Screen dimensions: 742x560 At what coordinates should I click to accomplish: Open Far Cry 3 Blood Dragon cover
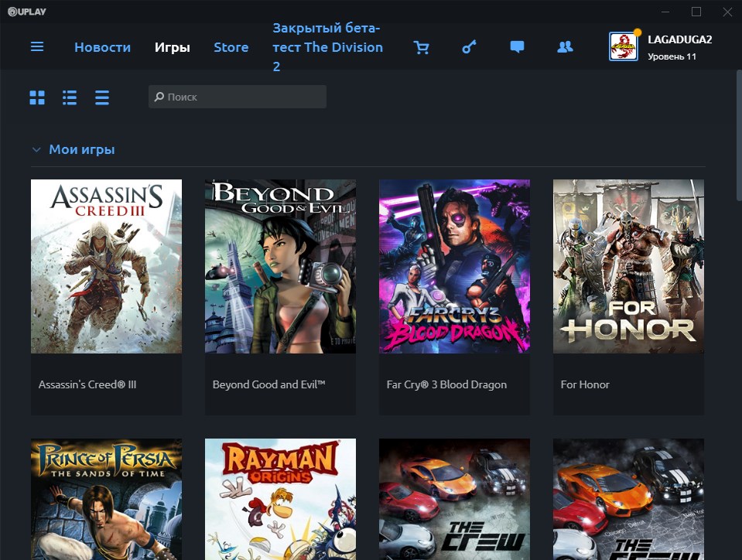[x=455, y=266]
